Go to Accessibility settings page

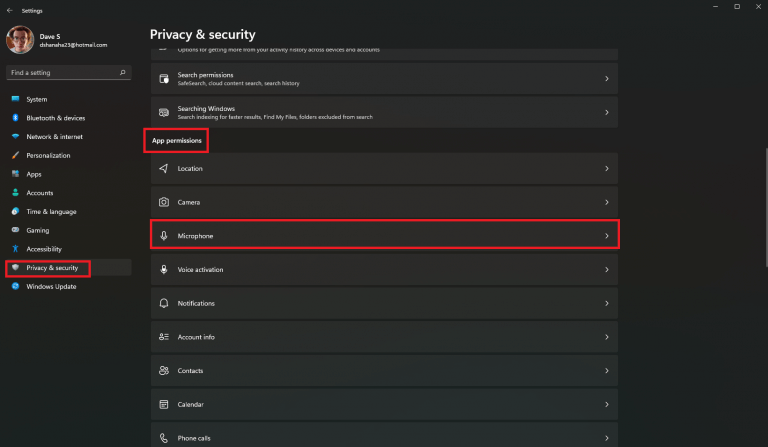pyautogui.click(x=44, y=249)
